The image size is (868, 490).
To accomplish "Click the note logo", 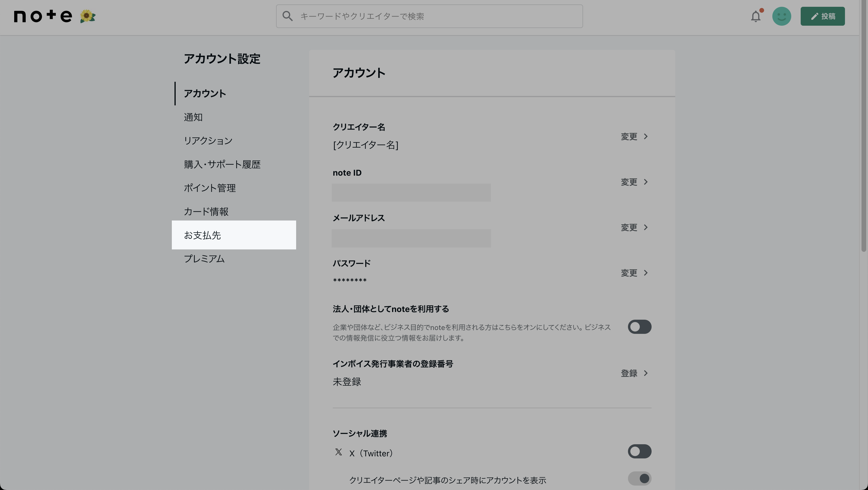I will click(x=43, y=16).
